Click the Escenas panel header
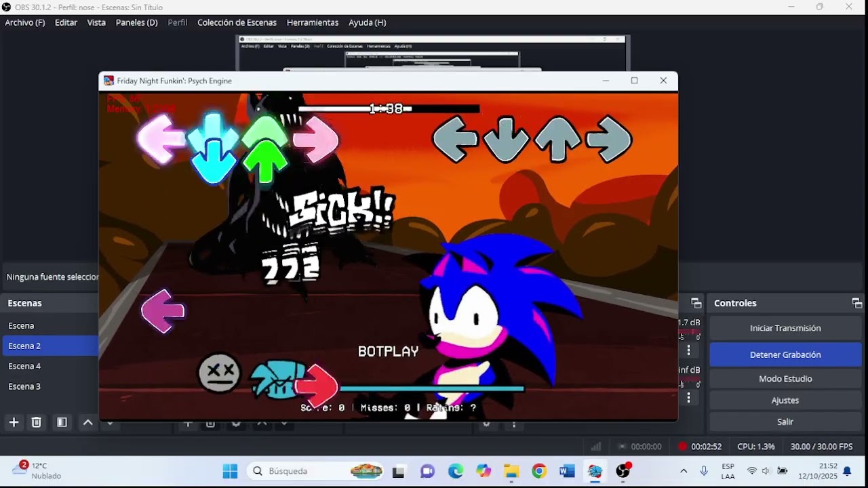Screen dimensions: 868x488 (x=25, y=303)
